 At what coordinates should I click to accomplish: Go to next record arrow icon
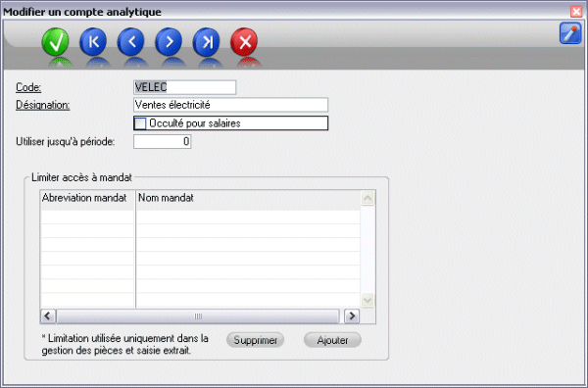pos(169,42)
